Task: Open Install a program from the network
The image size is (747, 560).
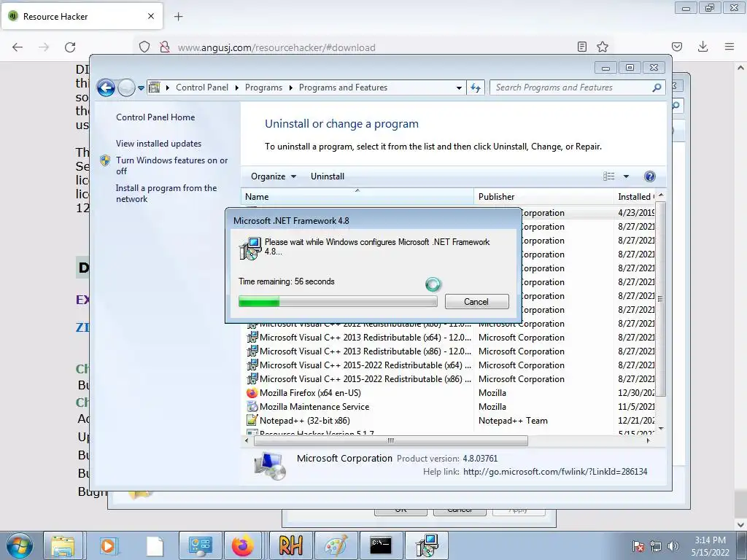Action: click(166, 193)
